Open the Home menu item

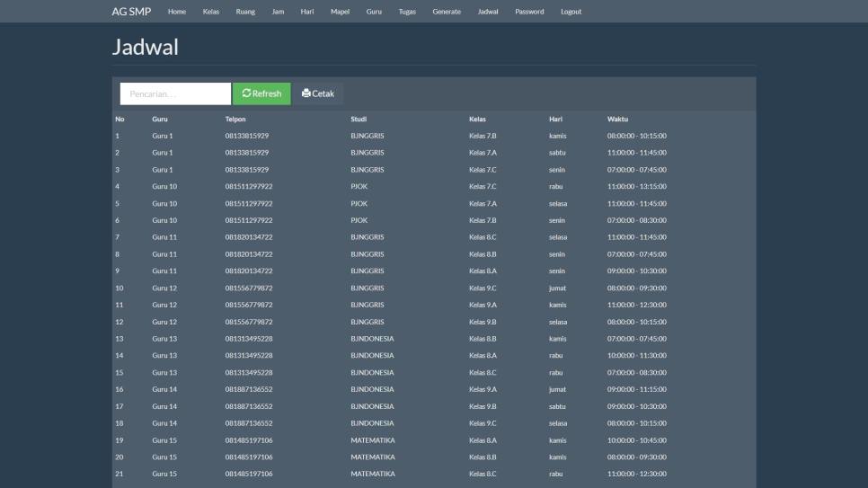(x=177, y=12)
